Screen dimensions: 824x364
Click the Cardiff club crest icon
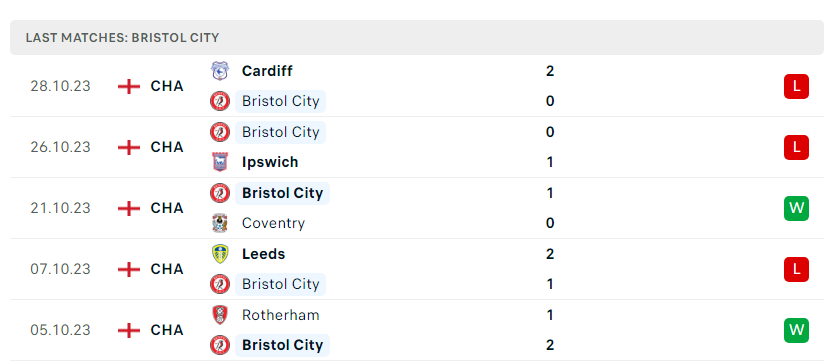coord(220,71)
